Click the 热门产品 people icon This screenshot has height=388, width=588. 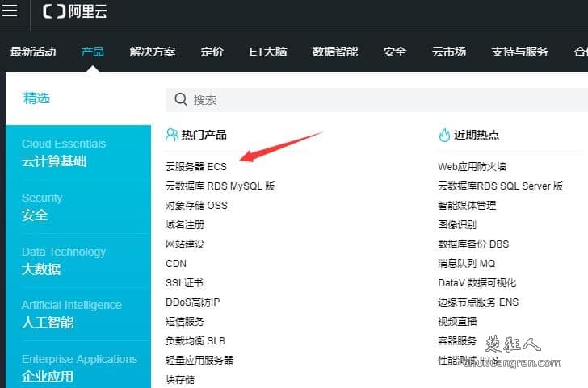tap(172, 135)
